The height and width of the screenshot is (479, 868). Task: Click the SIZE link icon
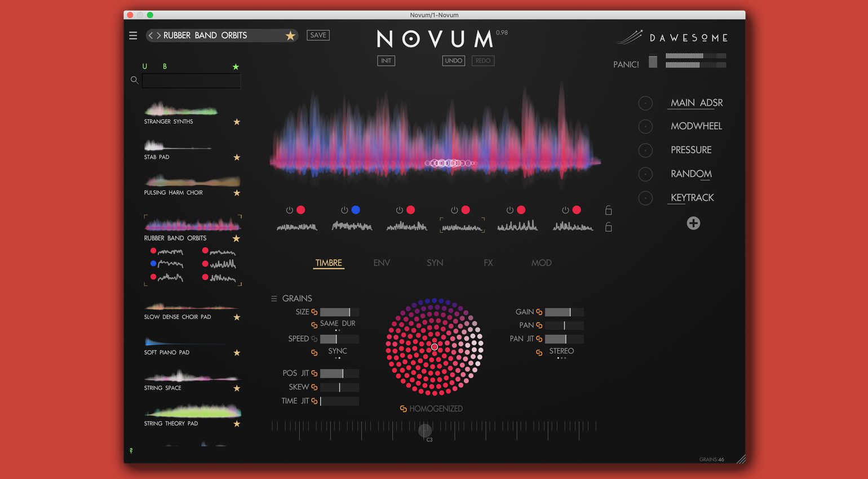(x=315, y=312)
